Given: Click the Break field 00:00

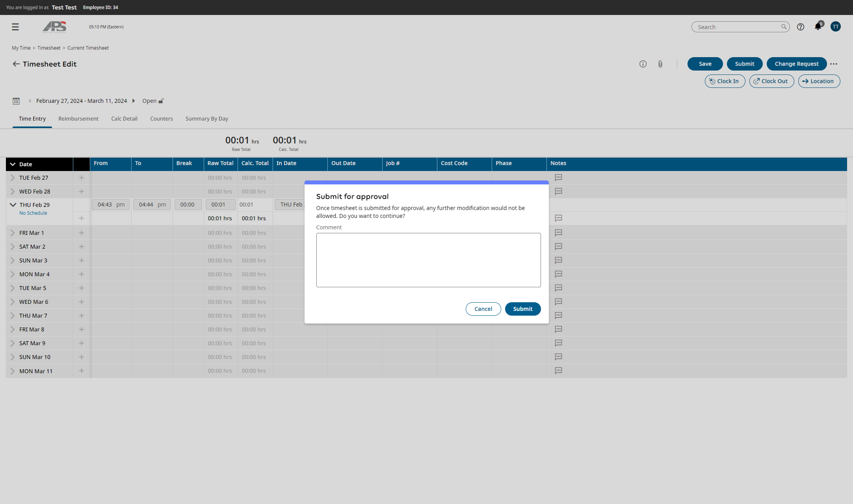Looking at the screenshot, I should pyautogui.click(x=188, y=205).
